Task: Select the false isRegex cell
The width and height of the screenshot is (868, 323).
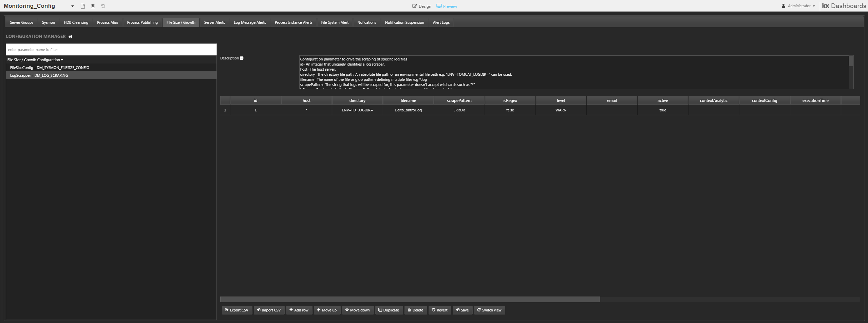Action: [510, 110]
